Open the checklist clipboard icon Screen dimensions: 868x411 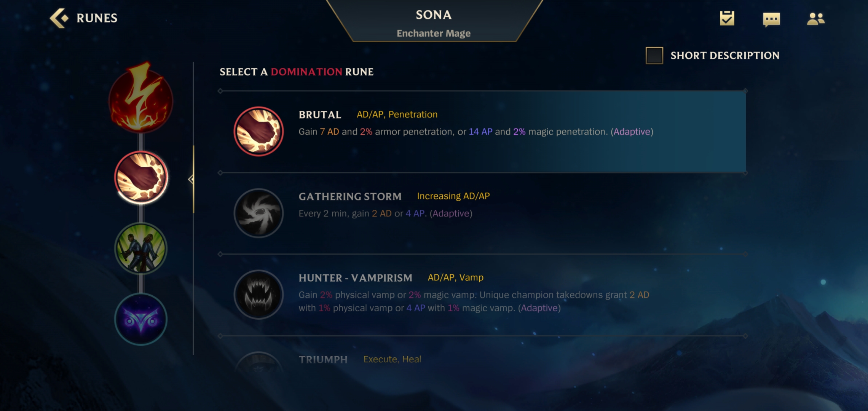point(727,18)
